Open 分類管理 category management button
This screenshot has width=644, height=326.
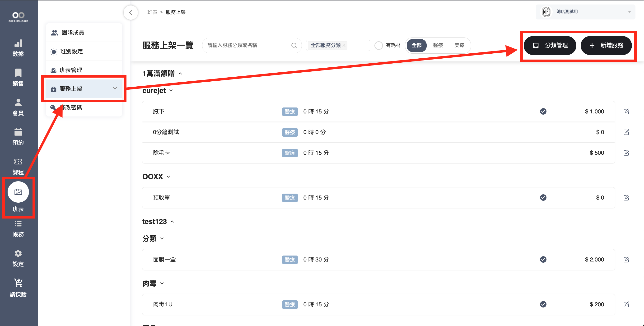pos(550,46)
